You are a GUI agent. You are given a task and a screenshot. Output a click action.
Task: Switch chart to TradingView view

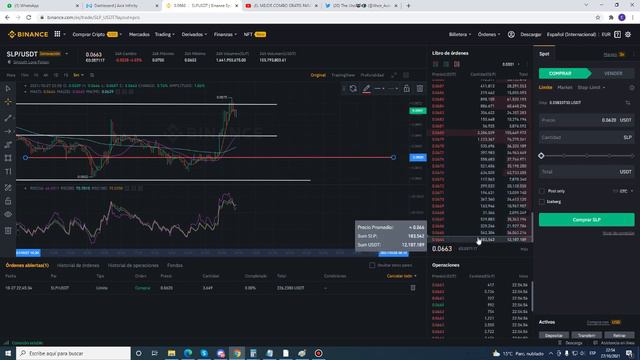click(x=343, y=75)
